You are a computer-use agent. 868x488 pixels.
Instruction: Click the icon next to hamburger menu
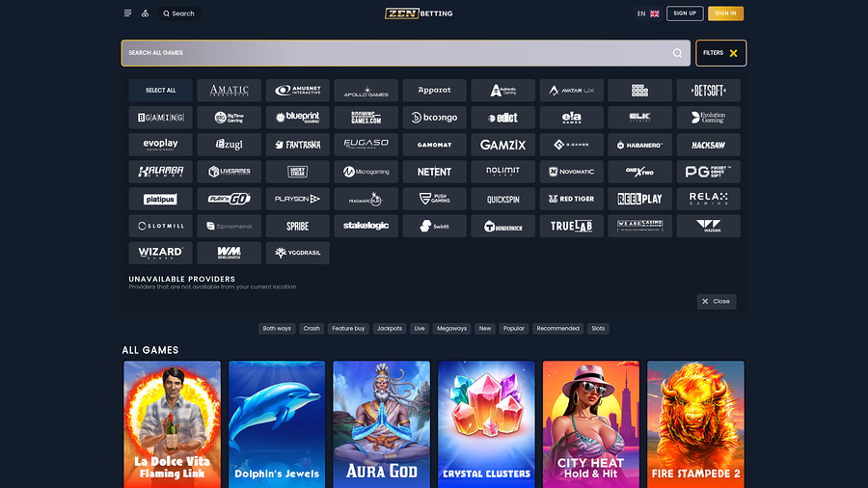tap(145, 14)
